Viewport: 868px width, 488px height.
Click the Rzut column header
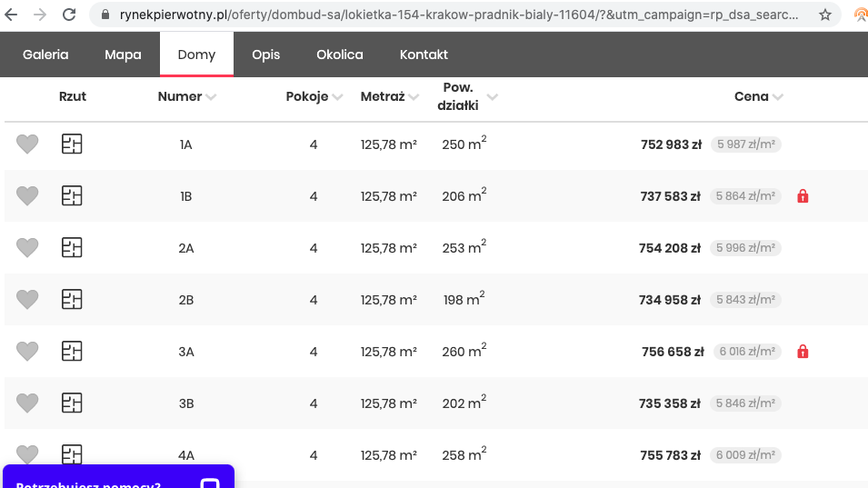tap(73, 96)
